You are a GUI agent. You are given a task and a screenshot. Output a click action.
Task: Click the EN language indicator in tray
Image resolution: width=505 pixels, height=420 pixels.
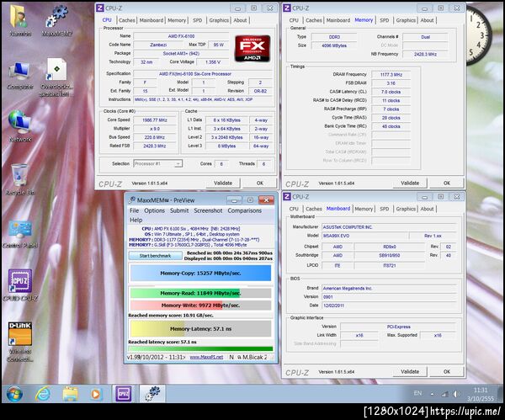tap(417, 393)
